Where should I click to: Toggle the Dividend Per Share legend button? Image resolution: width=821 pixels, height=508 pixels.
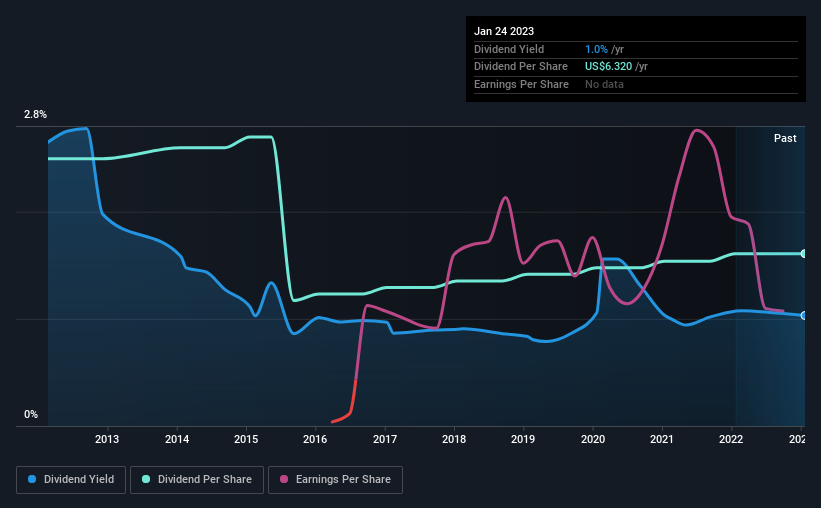(x=197, y=480)
